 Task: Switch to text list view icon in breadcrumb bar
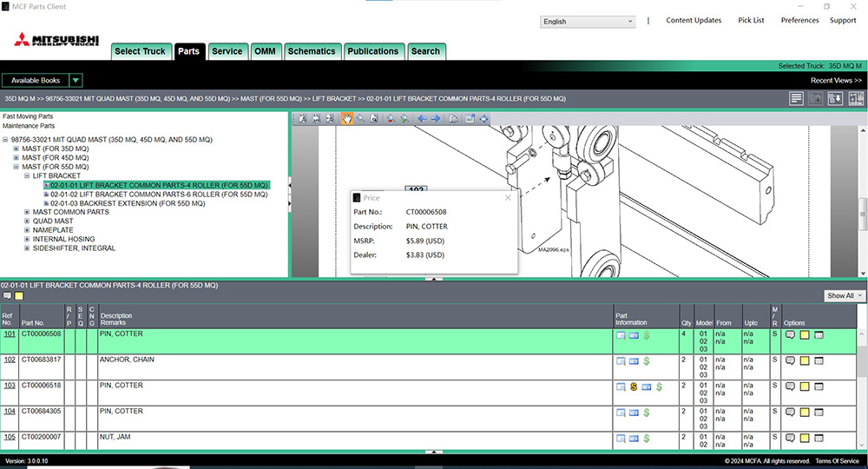pos(796,99)
